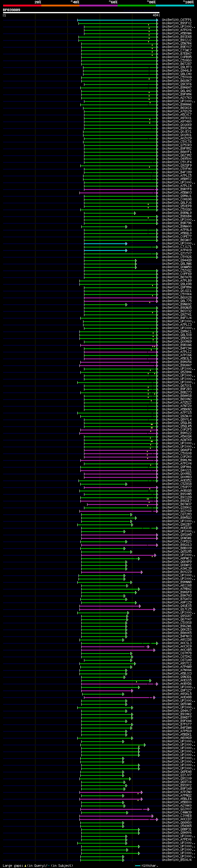Open the UniRef100_A5BW03 sequence

point(177,192)
